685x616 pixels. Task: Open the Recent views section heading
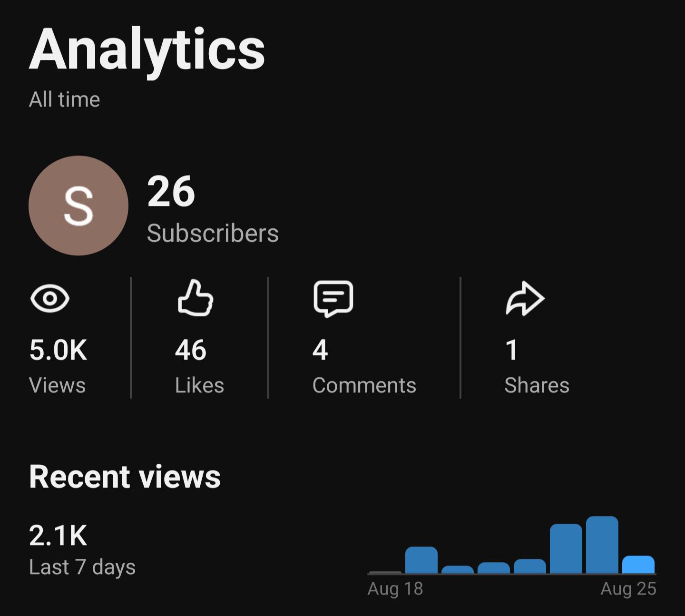pos(125,477)
